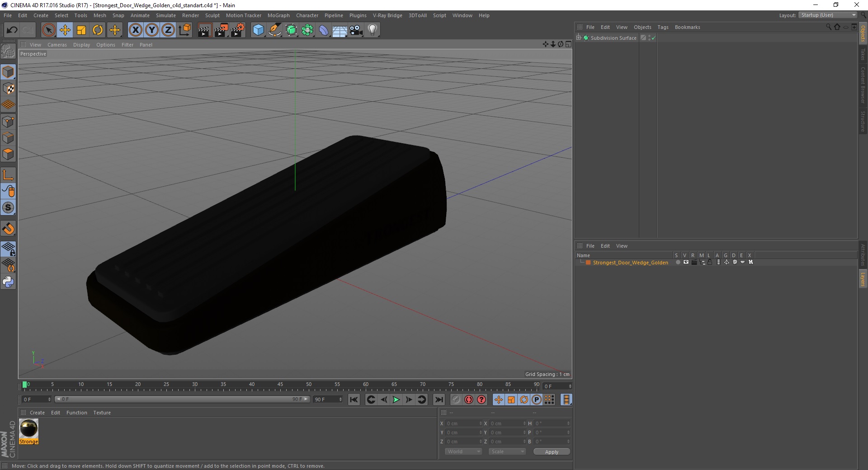Click the Undo arrow icon
Viewport: 868px width, 470px height.
click(x=12, y=30)
